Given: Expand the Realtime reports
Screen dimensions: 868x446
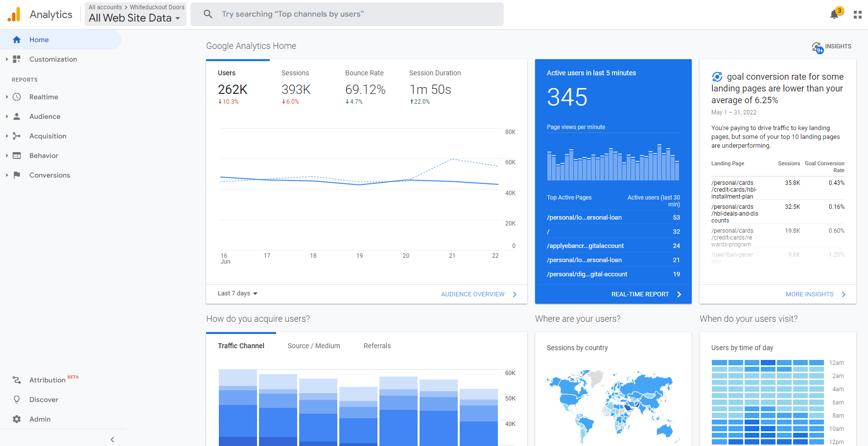Looking at the screenshot, I should pyautogui.click(x=7, y=97).
